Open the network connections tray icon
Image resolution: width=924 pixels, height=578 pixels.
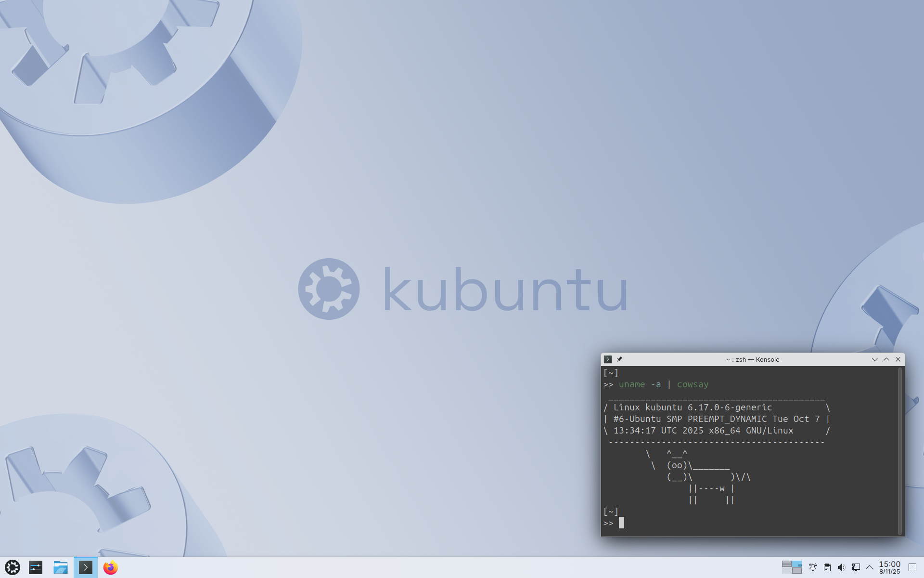coord(856,567)
